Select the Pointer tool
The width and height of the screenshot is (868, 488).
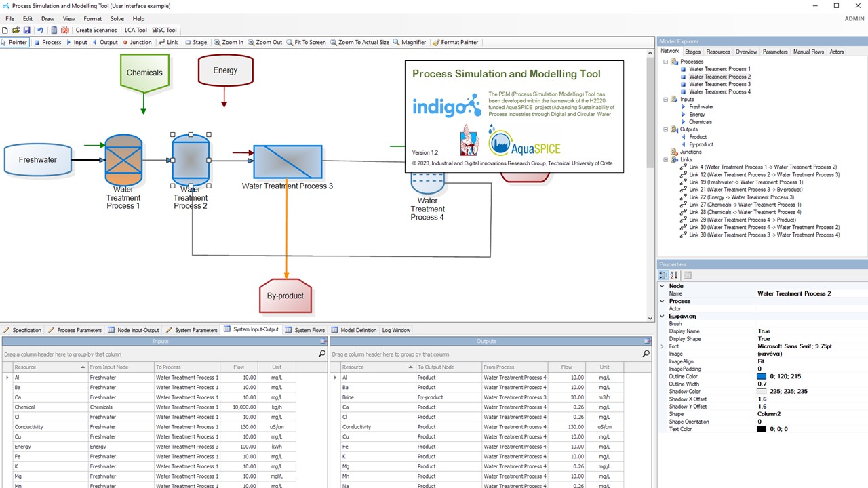14,42
